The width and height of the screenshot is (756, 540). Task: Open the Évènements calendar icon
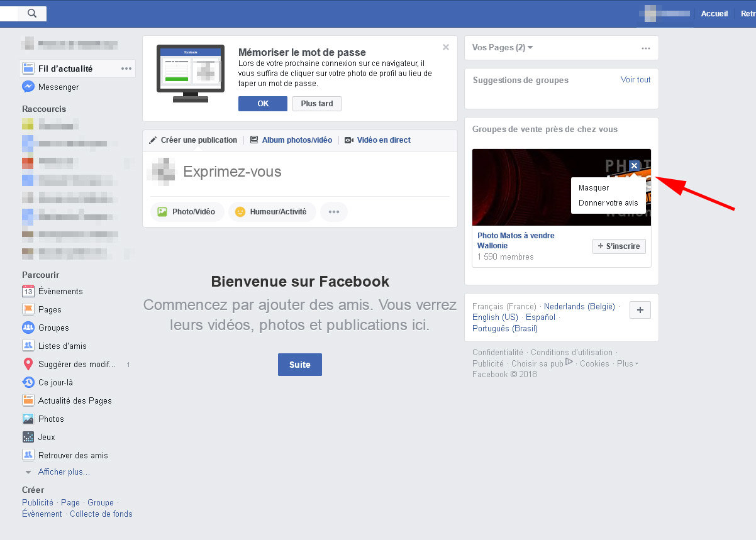(28, 291)
